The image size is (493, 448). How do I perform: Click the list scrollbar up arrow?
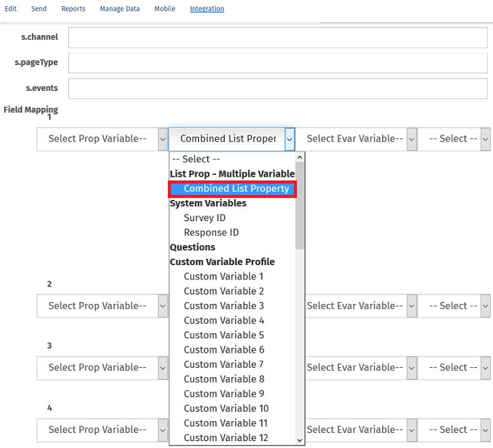(x=299, y=158)
